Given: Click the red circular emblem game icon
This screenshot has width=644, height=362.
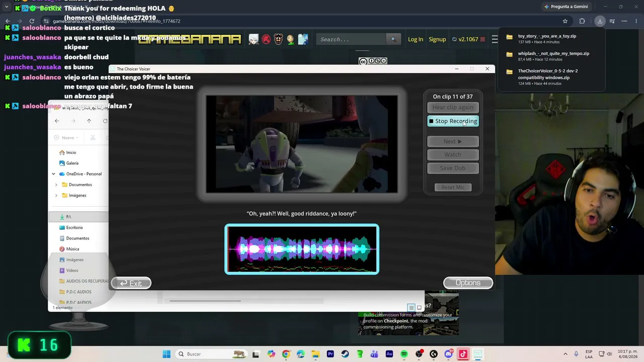Looking at the screenshot, I should click(x=266, y=39).
